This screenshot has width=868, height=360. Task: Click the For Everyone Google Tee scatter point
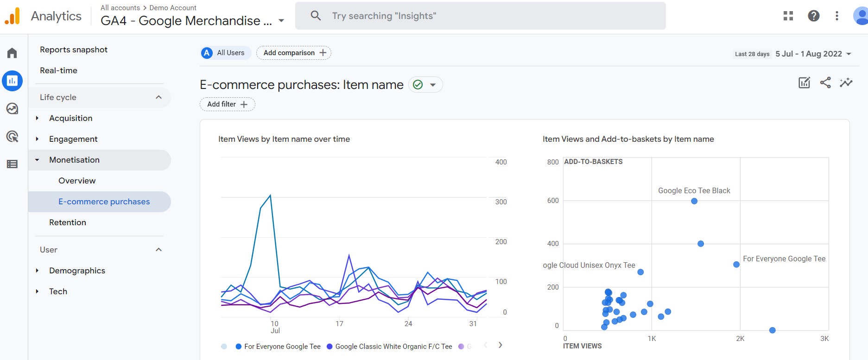[x=736, y=265]
